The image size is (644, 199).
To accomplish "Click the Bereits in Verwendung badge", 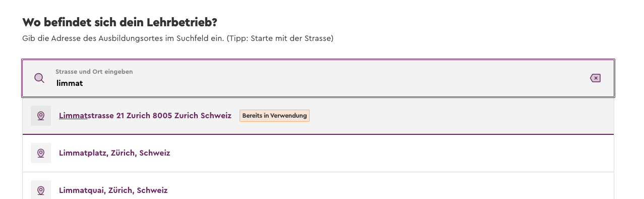I will [x=274, y=116].
